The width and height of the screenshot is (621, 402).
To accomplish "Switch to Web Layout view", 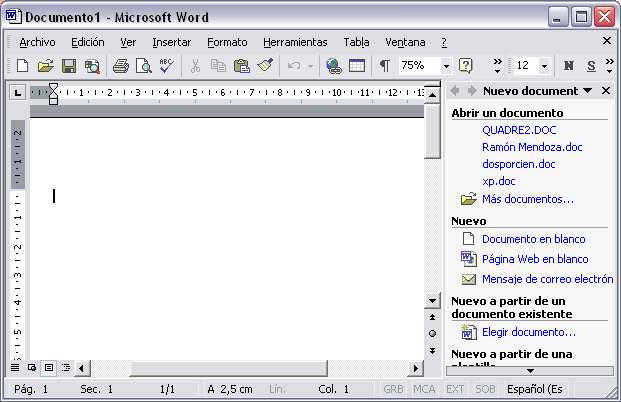I will (32, 368).
